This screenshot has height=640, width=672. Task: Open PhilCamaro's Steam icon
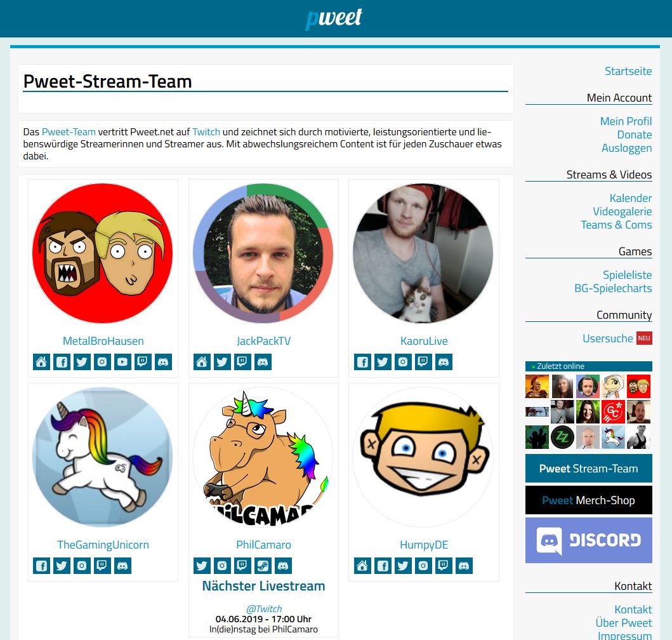263,565
